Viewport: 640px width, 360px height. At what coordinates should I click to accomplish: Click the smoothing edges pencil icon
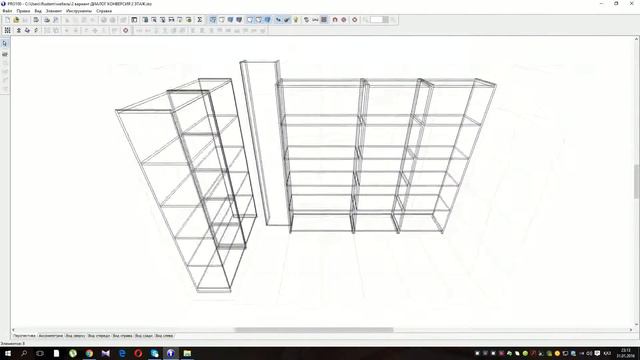point(278,20)
